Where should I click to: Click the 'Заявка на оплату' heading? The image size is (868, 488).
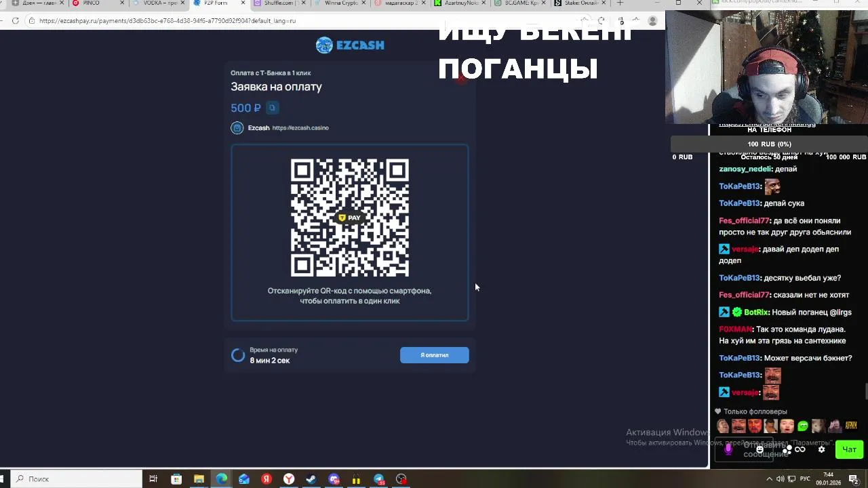[x=276, y=87]
